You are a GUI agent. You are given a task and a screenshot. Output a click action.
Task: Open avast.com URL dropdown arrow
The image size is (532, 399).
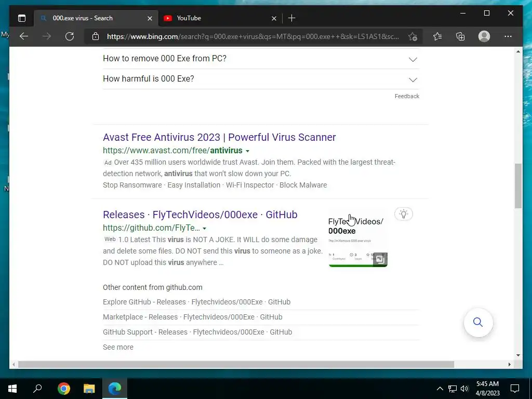pos(247,151)
